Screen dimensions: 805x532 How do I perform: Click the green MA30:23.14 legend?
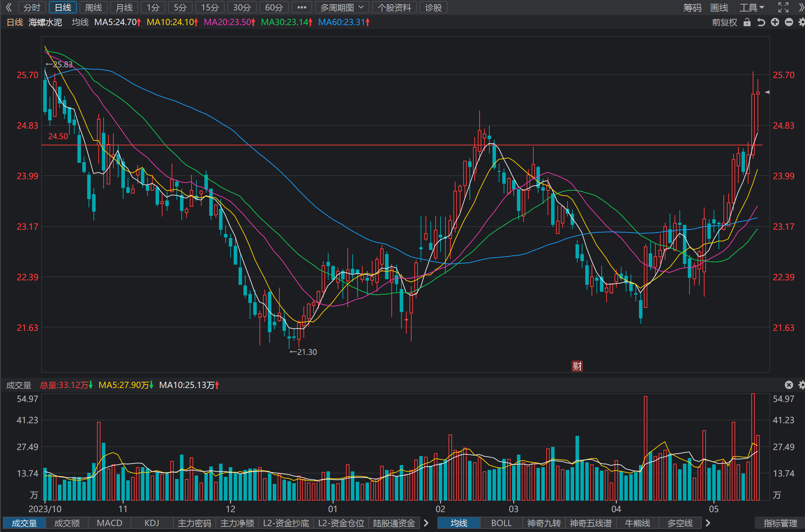[287, 22]
